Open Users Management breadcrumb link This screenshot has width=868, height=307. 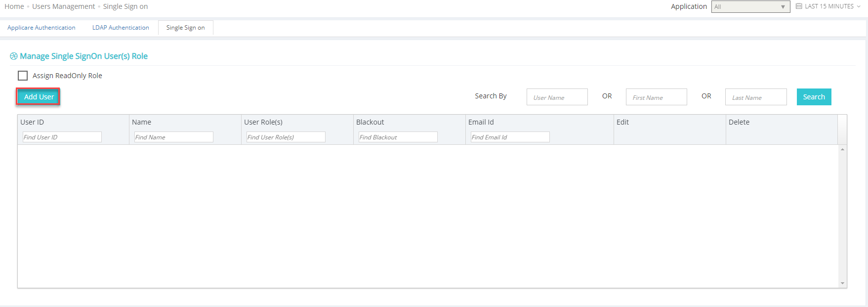click(64, 6)
